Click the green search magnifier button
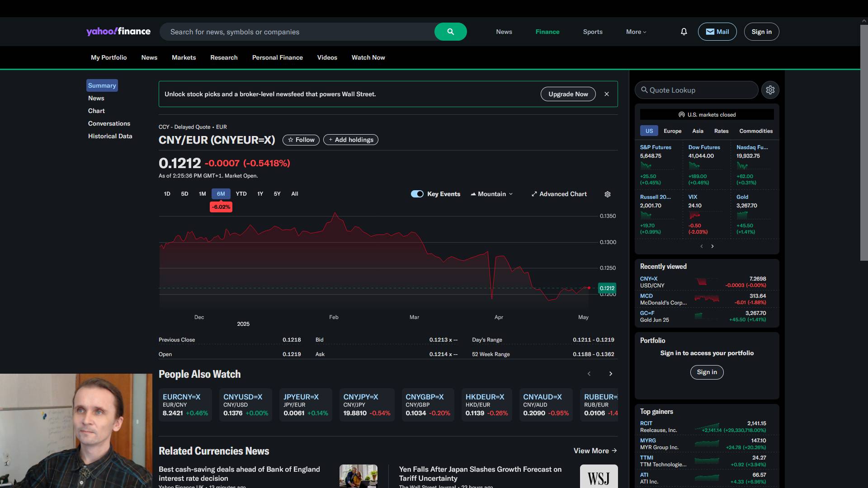 pyautogui.click(x=450, y=32)
